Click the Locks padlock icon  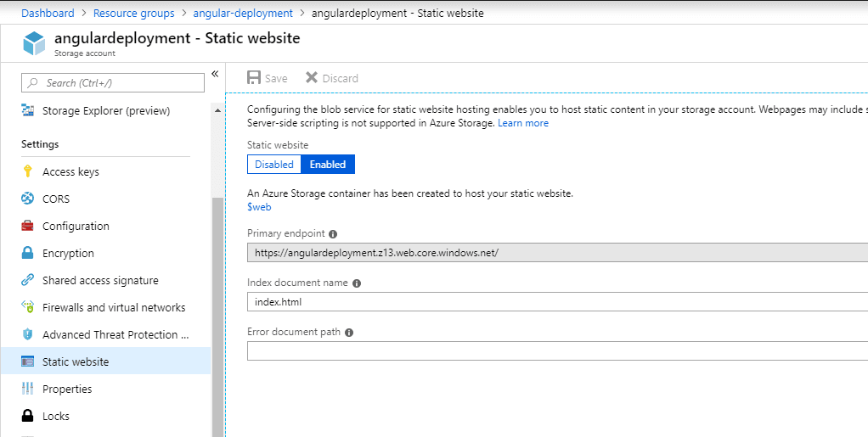coord(28,416)
